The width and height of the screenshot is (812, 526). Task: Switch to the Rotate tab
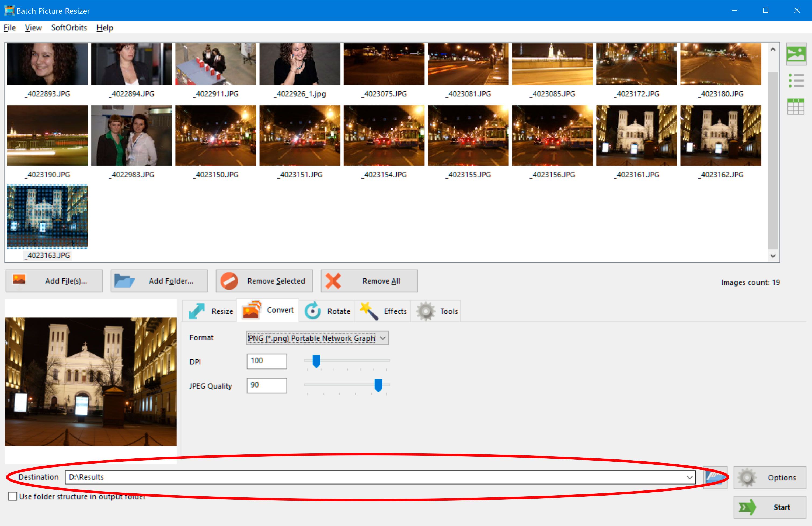pyautogui.click(x=329, y=311)
